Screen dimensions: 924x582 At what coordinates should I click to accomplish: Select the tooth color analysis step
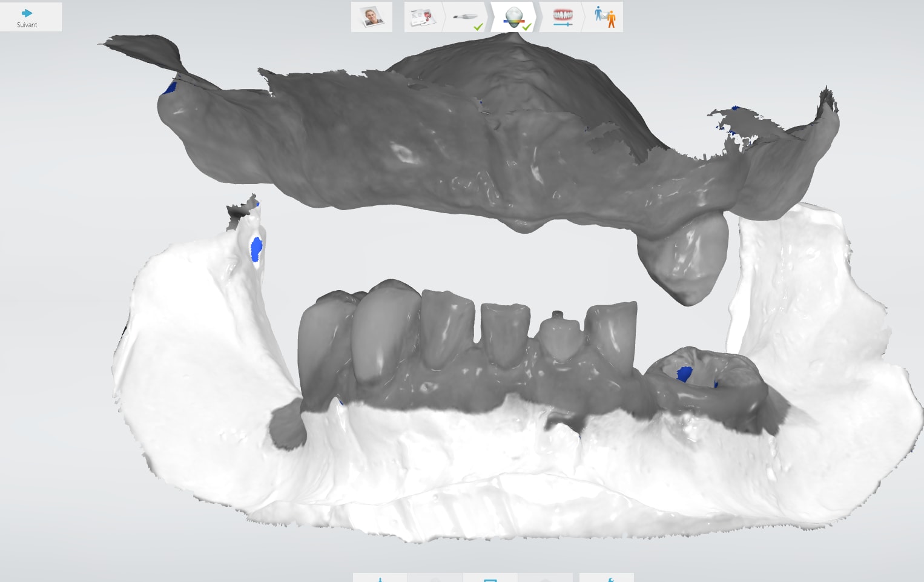[513, 17]
